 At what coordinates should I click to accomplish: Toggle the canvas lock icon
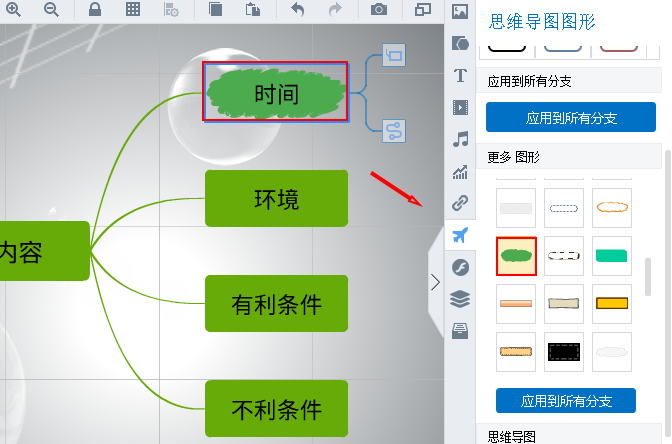click(94, 10)
